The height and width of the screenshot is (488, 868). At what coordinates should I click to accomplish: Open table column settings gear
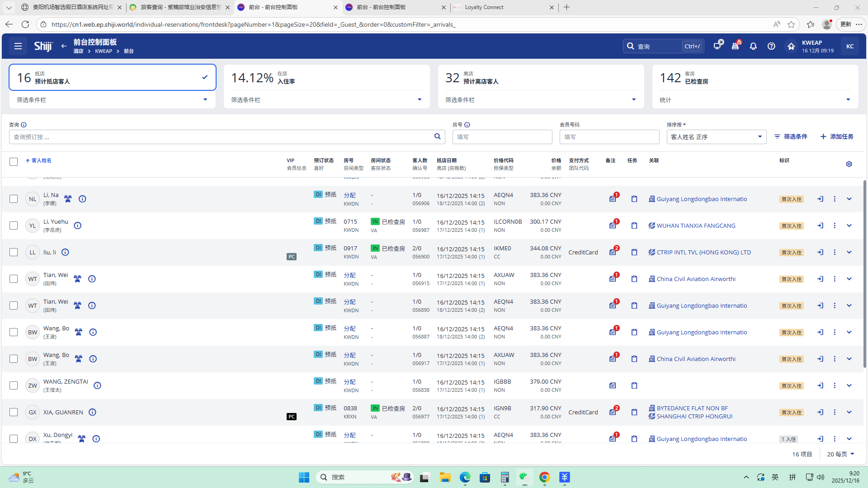pyautogui.click(x=849, y=164)
